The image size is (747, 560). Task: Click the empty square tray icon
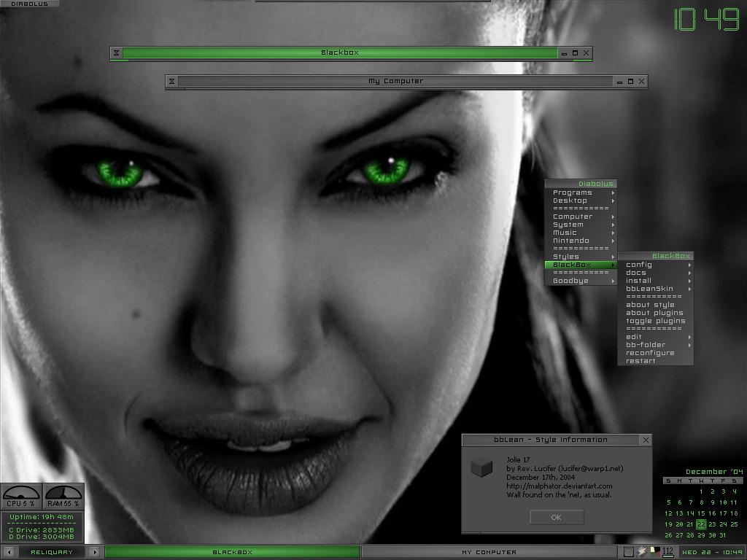[x=629, y=552]
